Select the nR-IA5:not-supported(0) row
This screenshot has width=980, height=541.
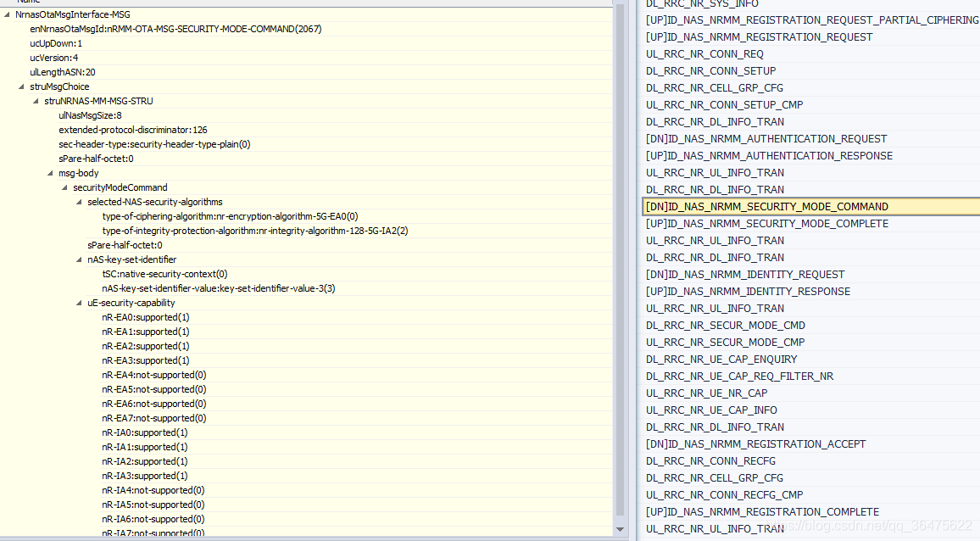click(153, 504)
